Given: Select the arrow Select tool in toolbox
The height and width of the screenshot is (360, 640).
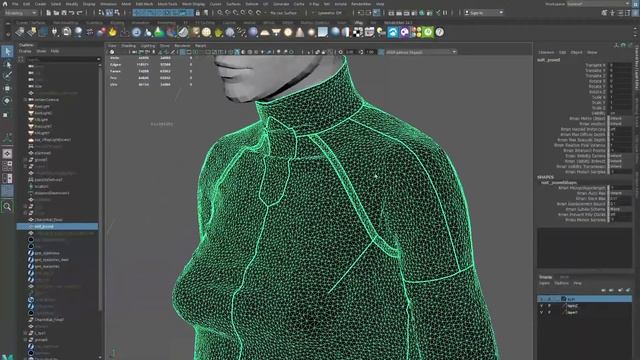Looking at the screenshot, I should pyautogui.click(x=7, y=51).
